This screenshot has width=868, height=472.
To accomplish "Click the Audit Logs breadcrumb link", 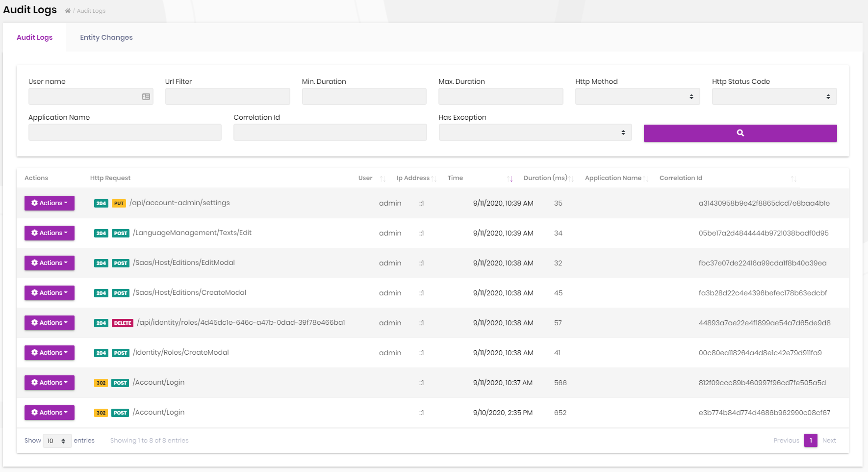I will 91,11.
